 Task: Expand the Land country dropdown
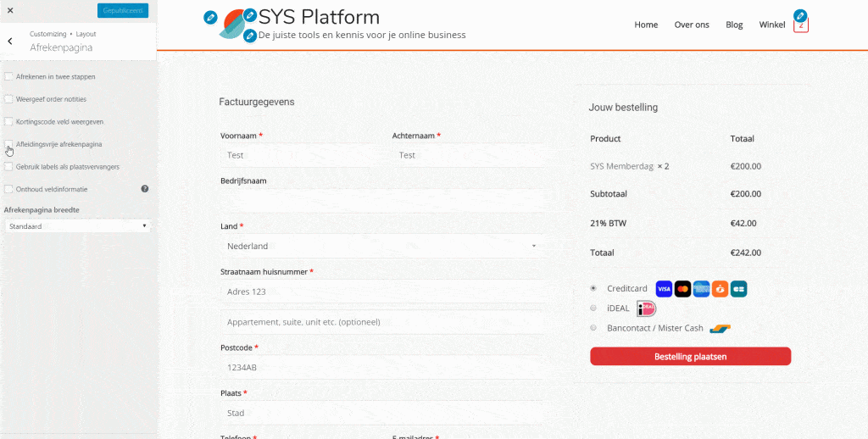pos(381,247)
